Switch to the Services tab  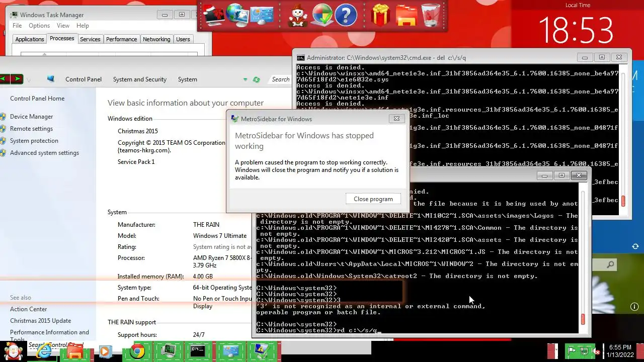(90, 39)
